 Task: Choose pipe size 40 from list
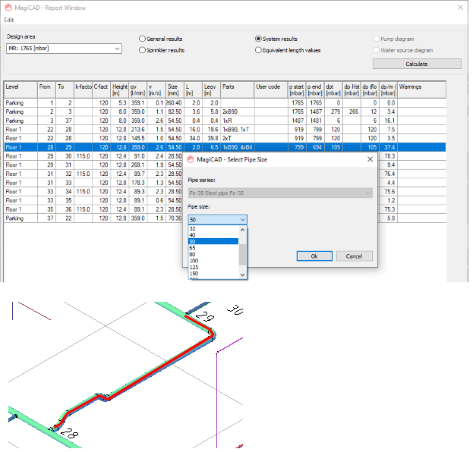(x=213, y=235)
